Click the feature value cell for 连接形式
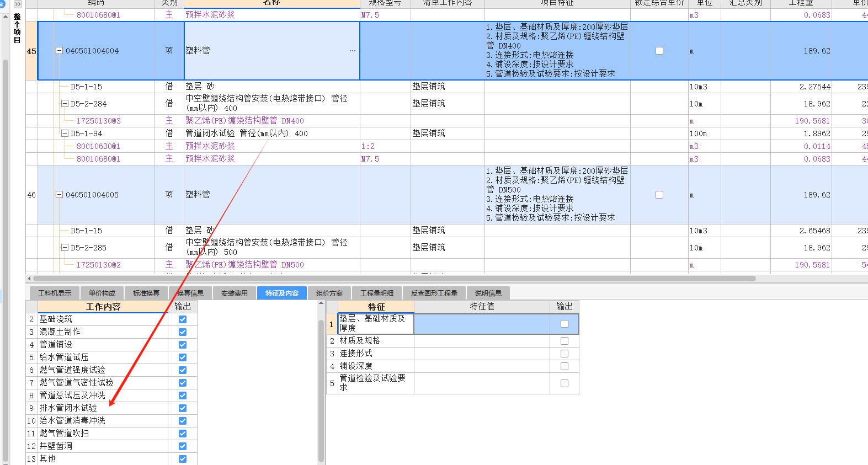This screenshot has height=465, width=868. (x=482, y=354)
